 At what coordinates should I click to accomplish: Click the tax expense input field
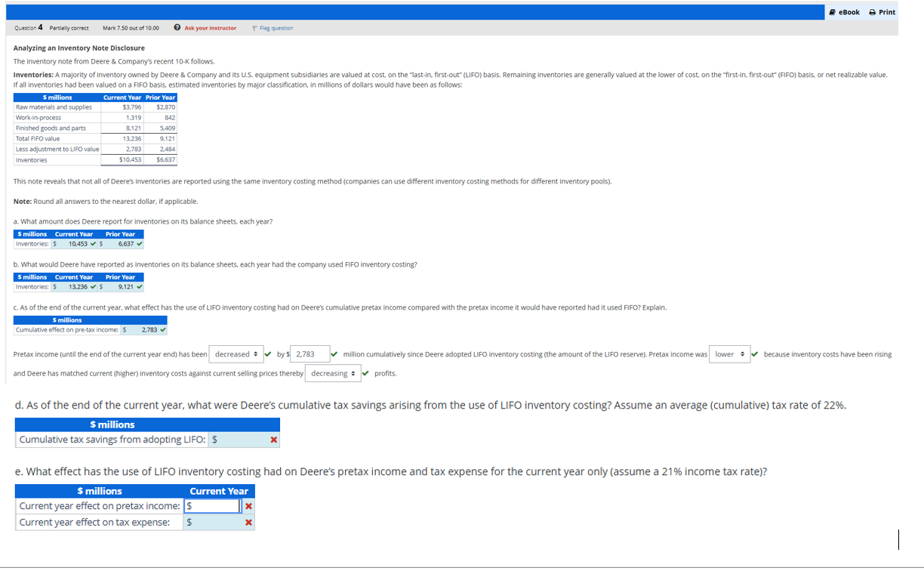point(214,522)
